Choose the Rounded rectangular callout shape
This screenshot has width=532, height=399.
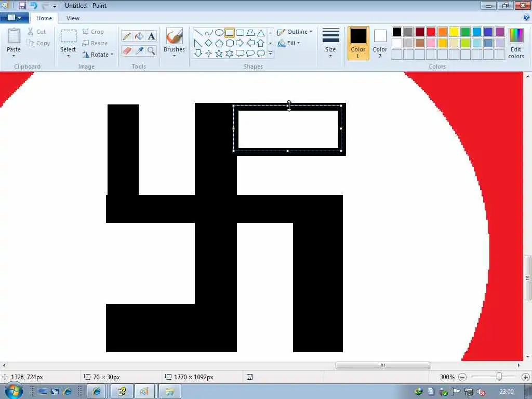click(x=240, y=54)
